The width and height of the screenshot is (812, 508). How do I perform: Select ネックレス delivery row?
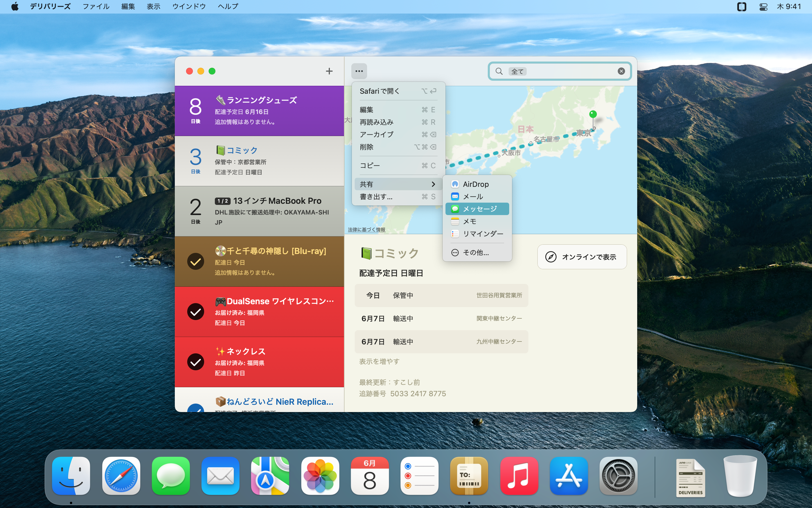(x=259, y=362)
